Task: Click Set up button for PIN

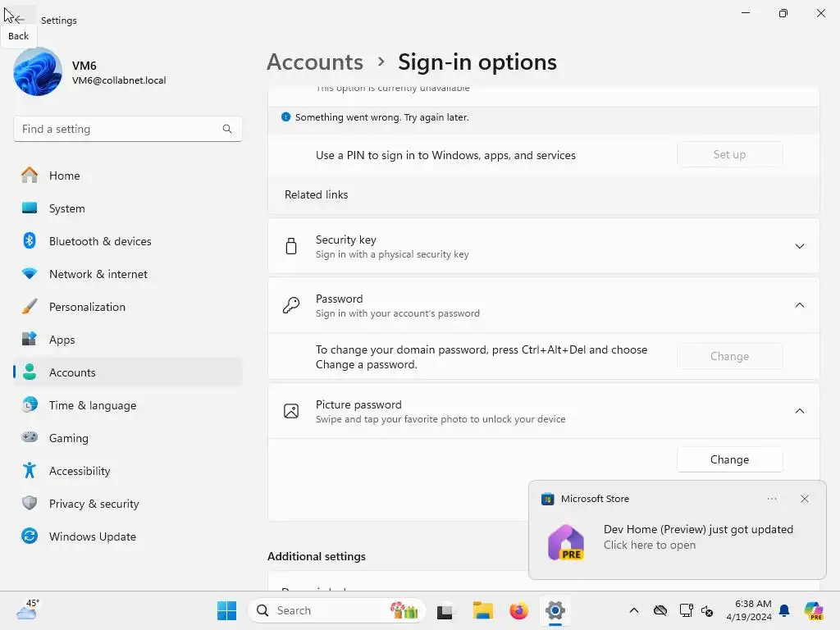Action: pyautogui.click(x=729, y=155)
